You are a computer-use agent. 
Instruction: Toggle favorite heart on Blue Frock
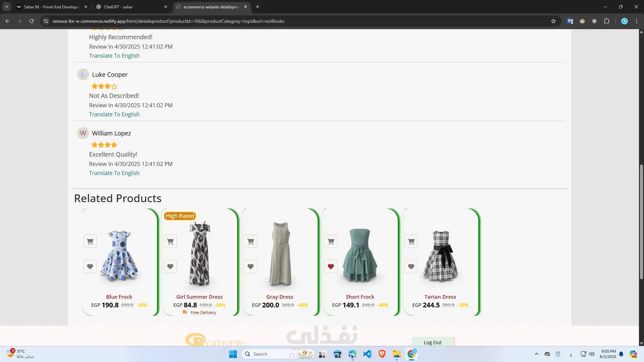click(x=90, y=267)
